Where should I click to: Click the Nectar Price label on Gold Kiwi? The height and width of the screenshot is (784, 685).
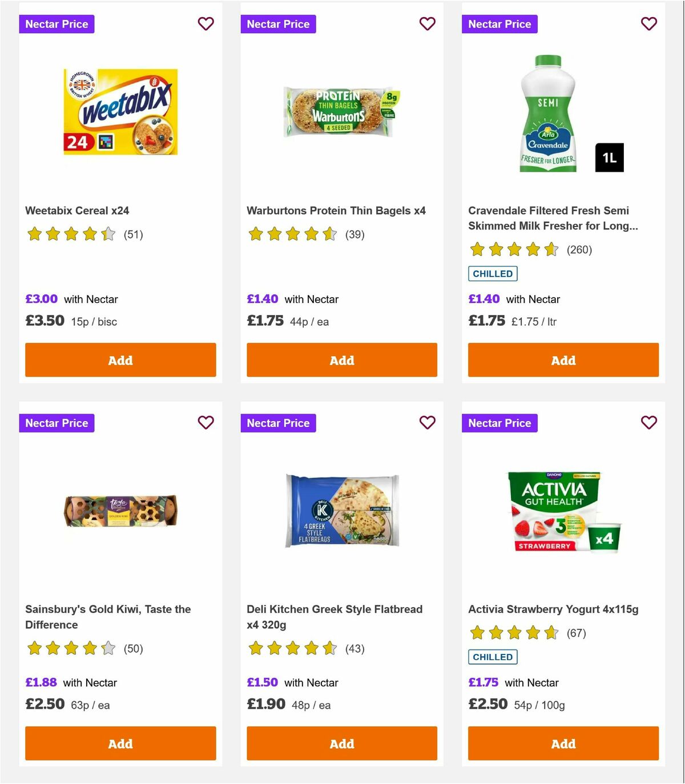click(x=57, y=423)
